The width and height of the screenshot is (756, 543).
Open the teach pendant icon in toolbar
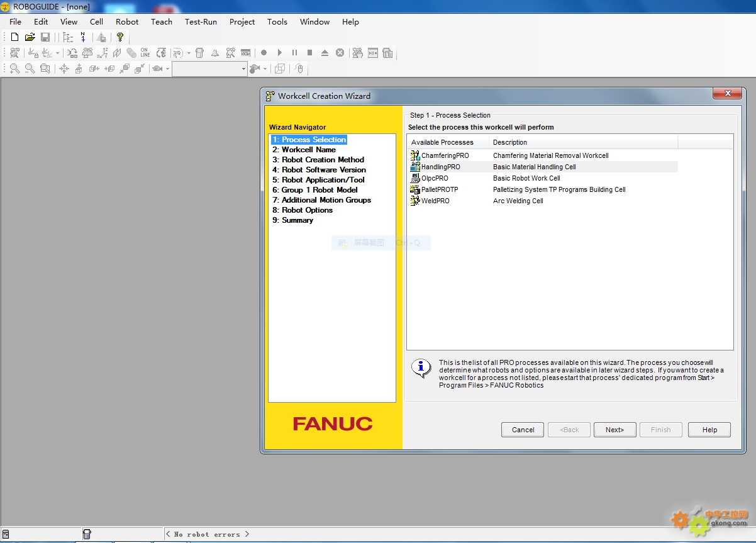[200, 53]
